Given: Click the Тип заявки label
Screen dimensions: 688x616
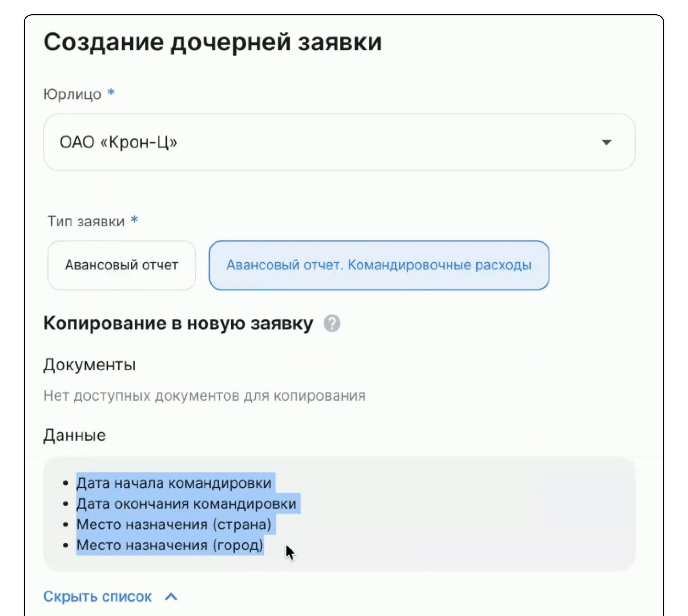Looking at the screenshot, I should point(86,221).
